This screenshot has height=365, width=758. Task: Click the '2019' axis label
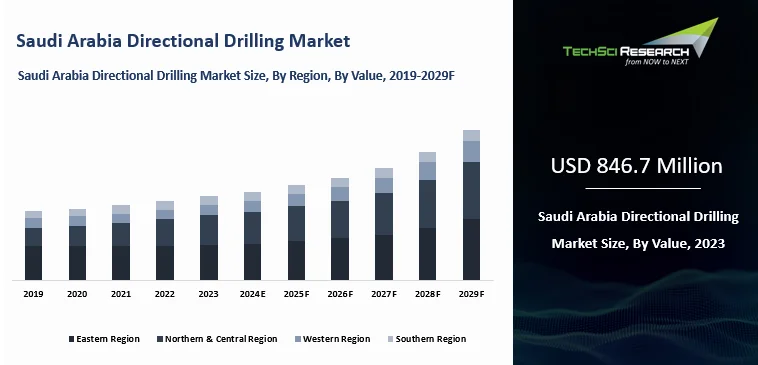pyautogui.click(x=33, y=294)
